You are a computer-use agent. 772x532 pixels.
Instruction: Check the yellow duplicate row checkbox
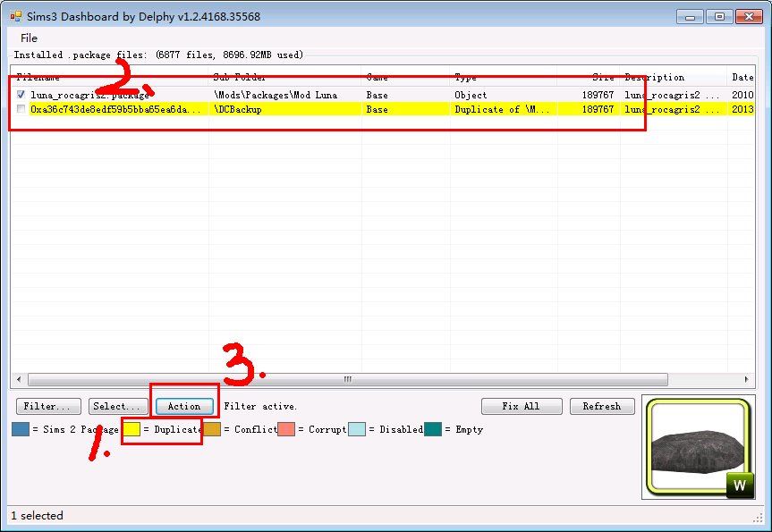(21, 109)
